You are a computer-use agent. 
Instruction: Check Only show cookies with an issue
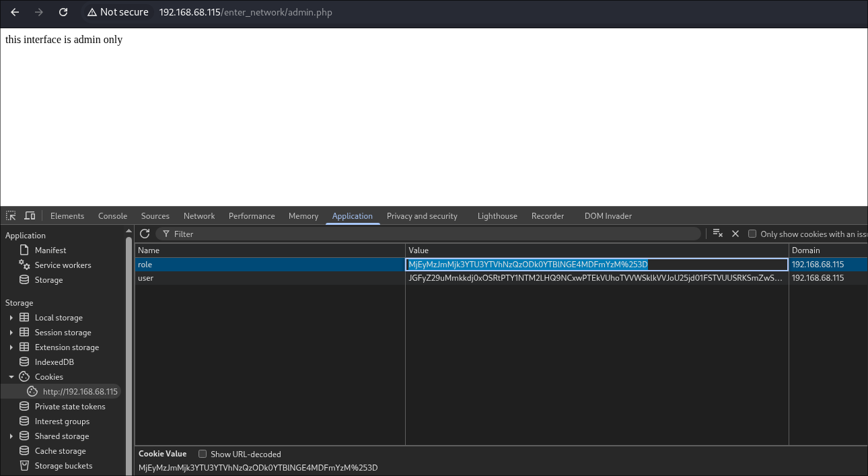(x=752, y=234)
